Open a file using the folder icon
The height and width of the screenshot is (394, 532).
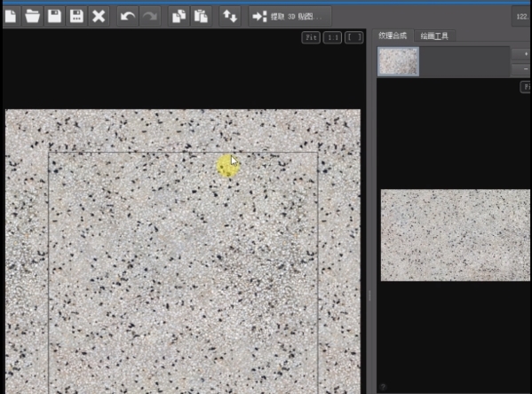point(33,16)
